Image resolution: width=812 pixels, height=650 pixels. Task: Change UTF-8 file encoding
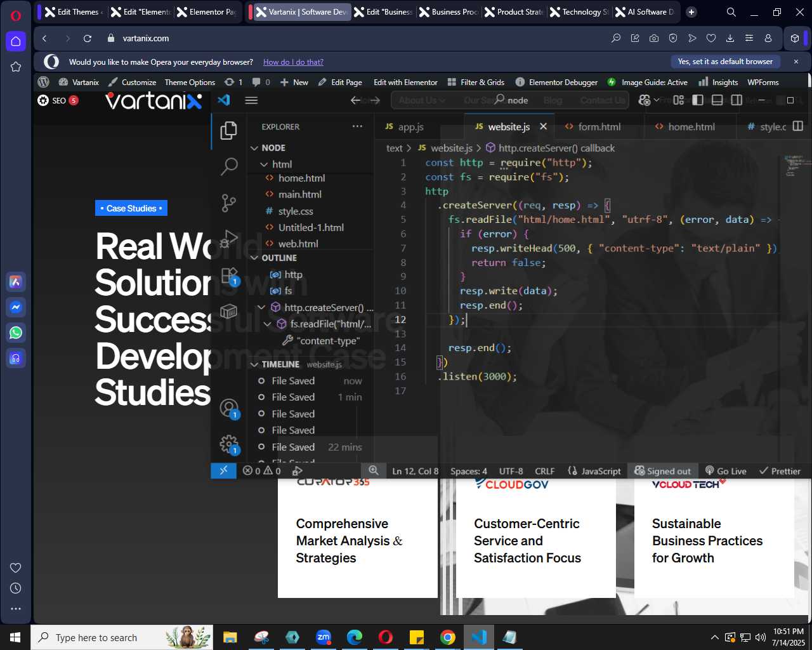click(511, 471)
